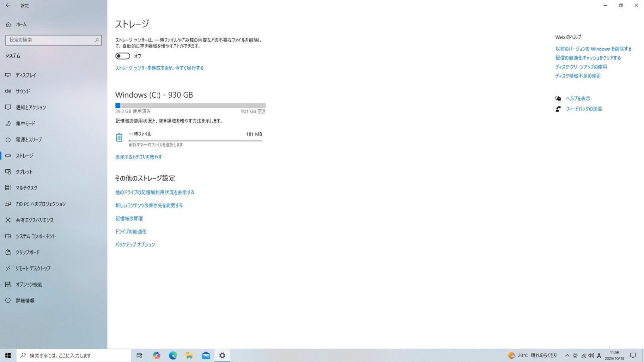
Task: Select サウンド in the sidebar
Action: click(x=23, y=91)
